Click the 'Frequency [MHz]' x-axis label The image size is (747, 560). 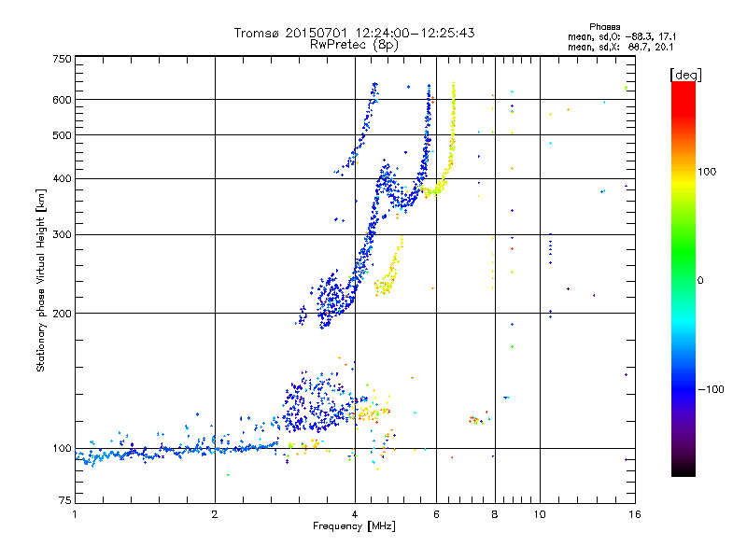pyautogui.click(x=354, y=526)
